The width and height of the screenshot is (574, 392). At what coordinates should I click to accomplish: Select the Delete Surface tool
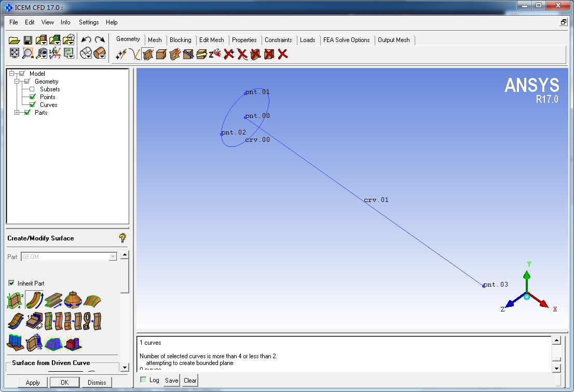(x=255, y=55)
